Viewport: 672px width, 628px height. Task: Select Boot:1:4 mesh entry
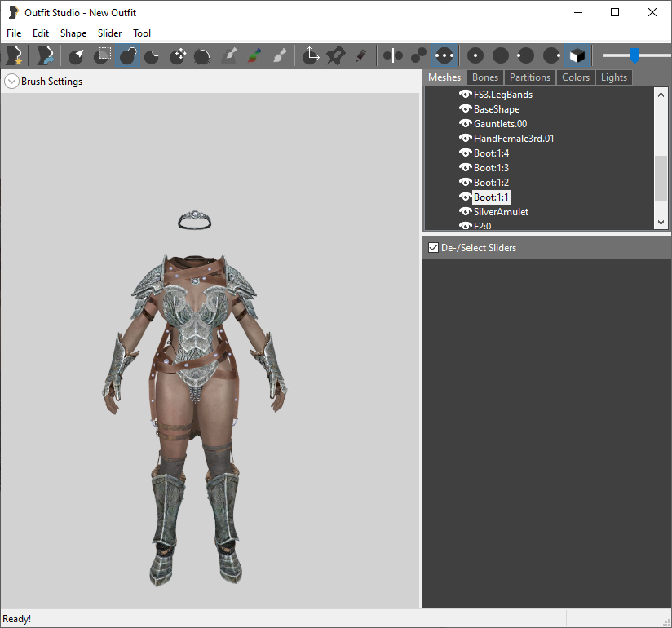click(x=491, y=153)
